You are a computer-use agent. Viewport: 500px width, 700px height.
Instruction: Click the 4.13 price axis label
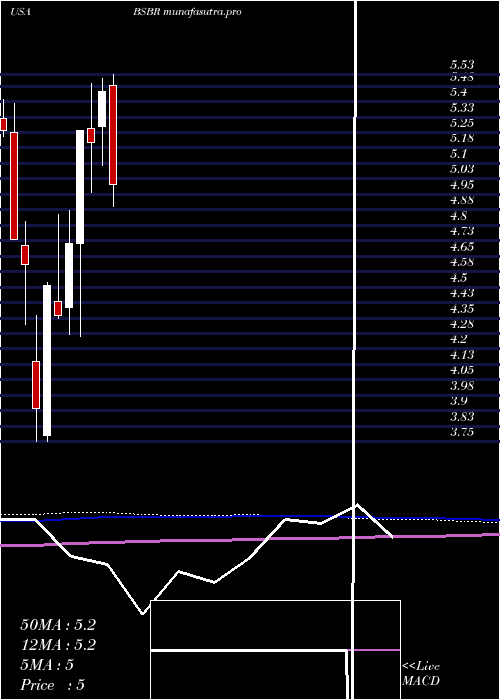[462, 354]
